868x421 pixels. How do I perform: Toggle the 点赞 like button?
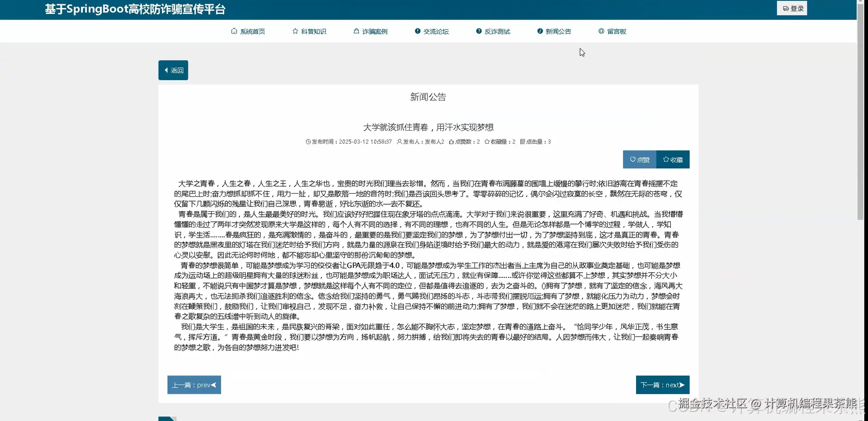pos(639,159)
